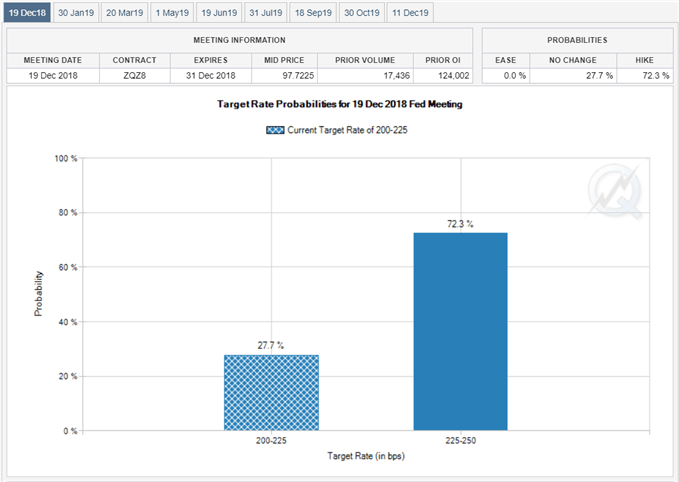Click the hatched 200-225 bar
This screenshot has height=482, width=679.
(271, 392)
